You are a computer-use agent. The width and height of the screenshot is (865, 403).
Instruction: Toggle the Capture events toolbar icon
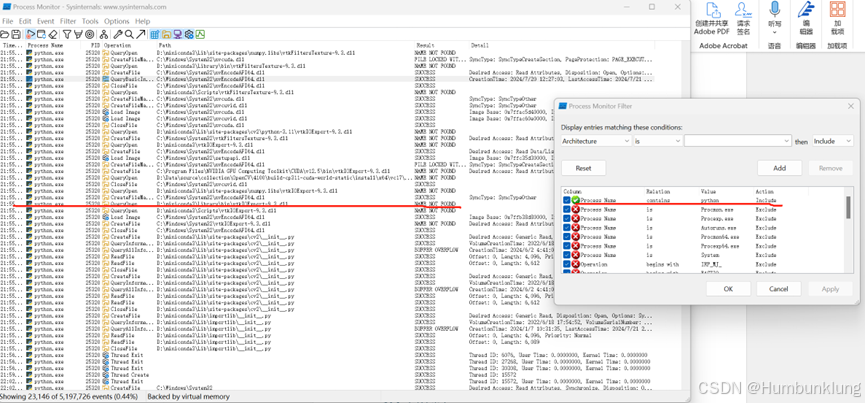(31, 34)
